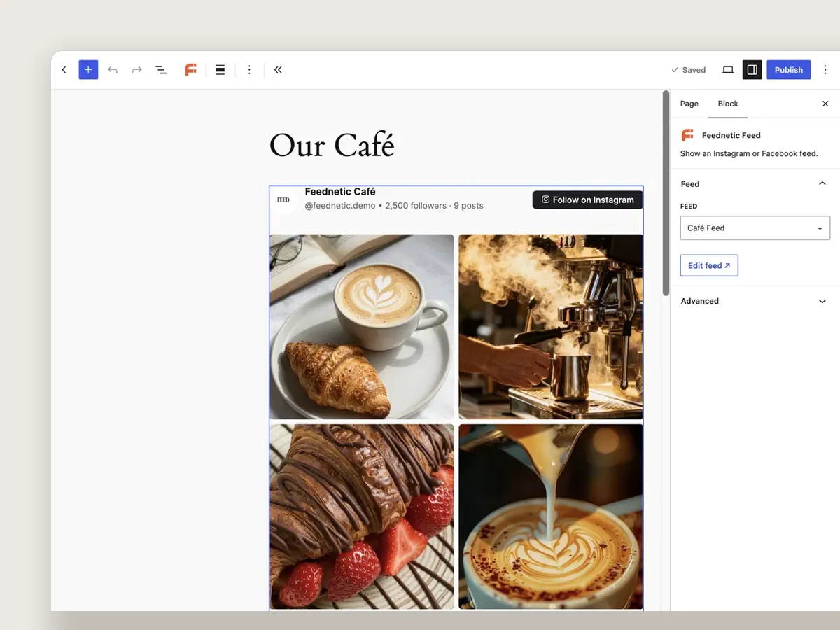Click the Saved status indicator
840x630 pixels.
[689, 70]
